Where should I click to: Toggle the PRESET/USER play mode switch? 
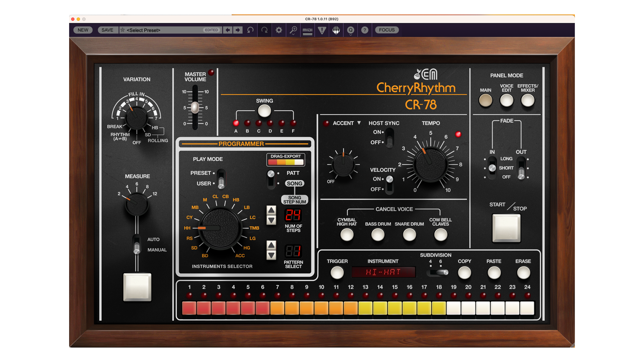pyautogui.click(x=221, y=179)
